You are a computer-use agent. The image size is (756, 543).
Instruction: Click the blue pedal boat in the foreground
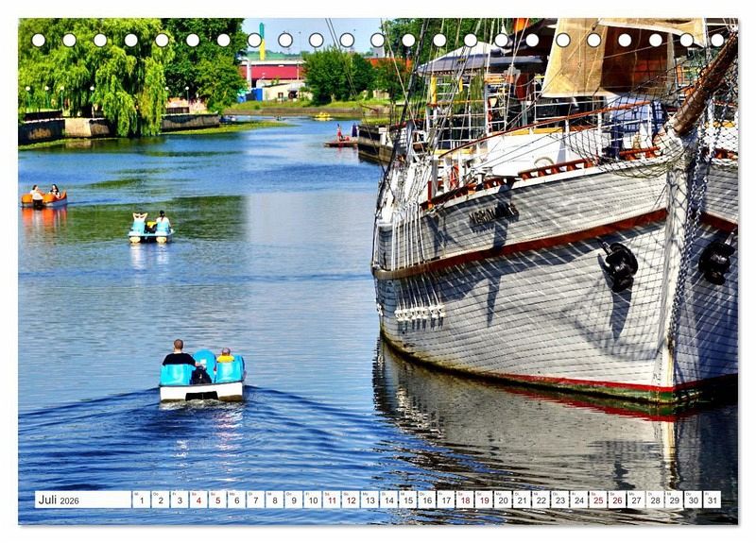(202, 376)
